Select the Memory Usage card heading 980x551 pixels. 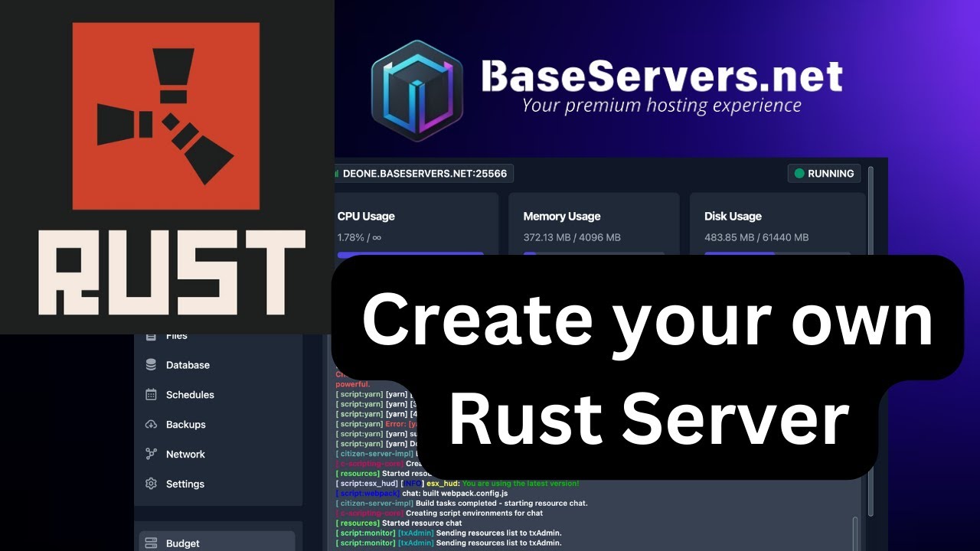(562, 217)
